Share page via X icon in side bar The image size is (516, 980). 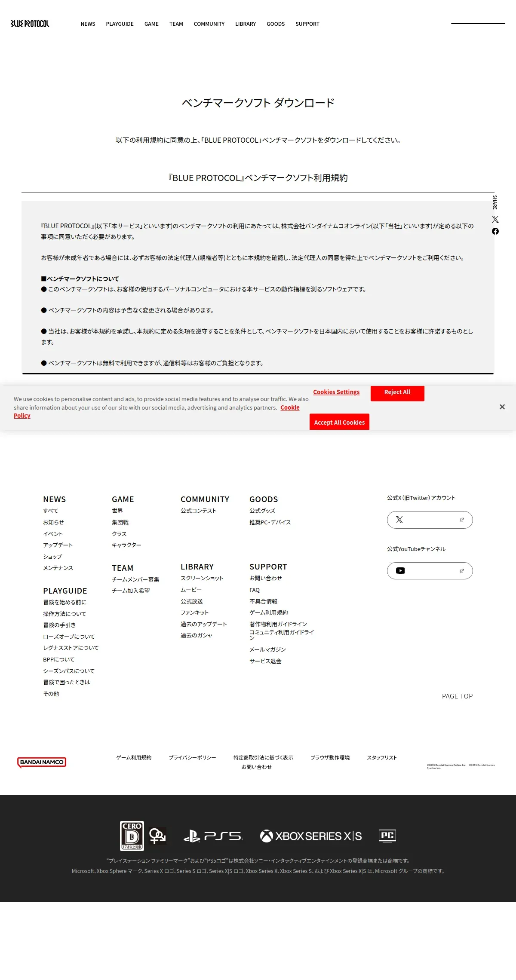pos(495,219)
